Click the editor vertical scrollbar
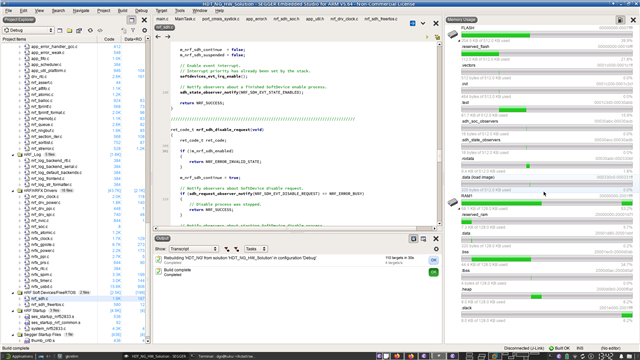 click(439, 133)
